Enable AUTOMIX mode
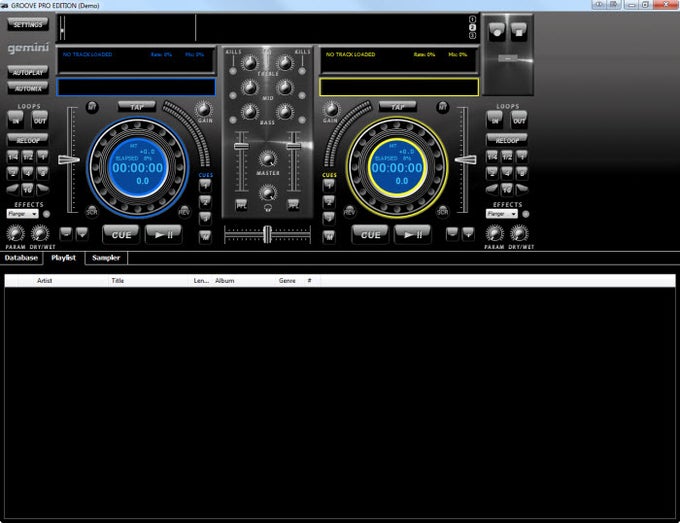Screen dimensions: 680x523 pyautogui.click(x=28, y=88)
